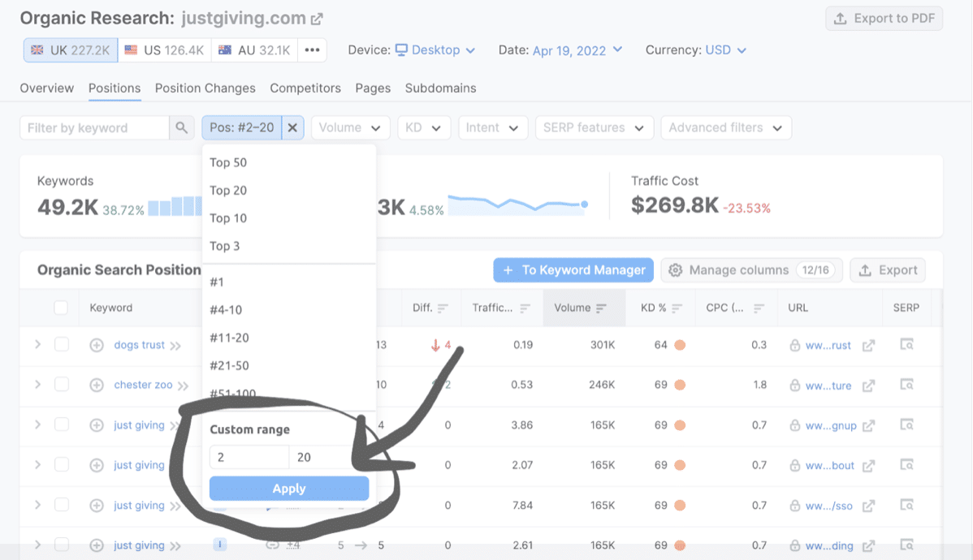Click To Keyword Manager button
This screenshot has width=973, height=560.
(573, 270)
